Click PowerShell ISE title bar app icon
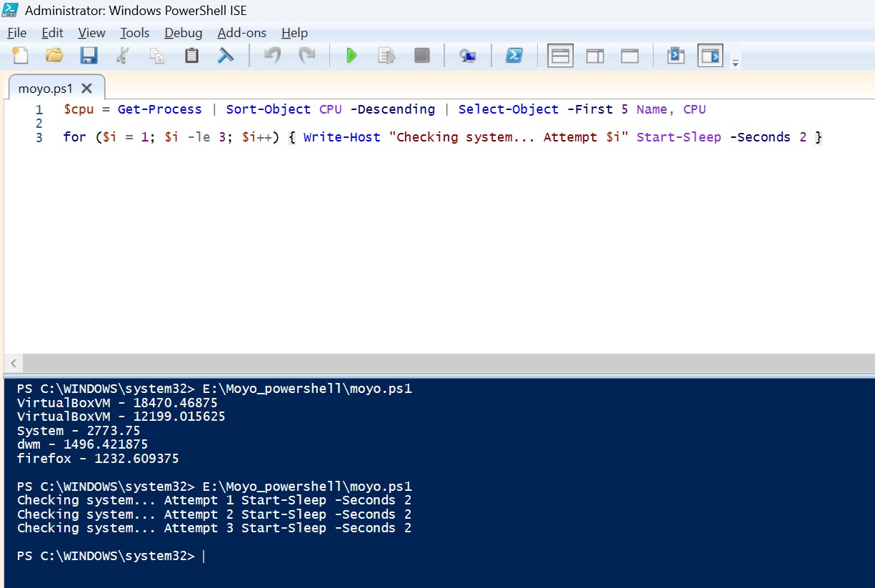 point(10,10)
